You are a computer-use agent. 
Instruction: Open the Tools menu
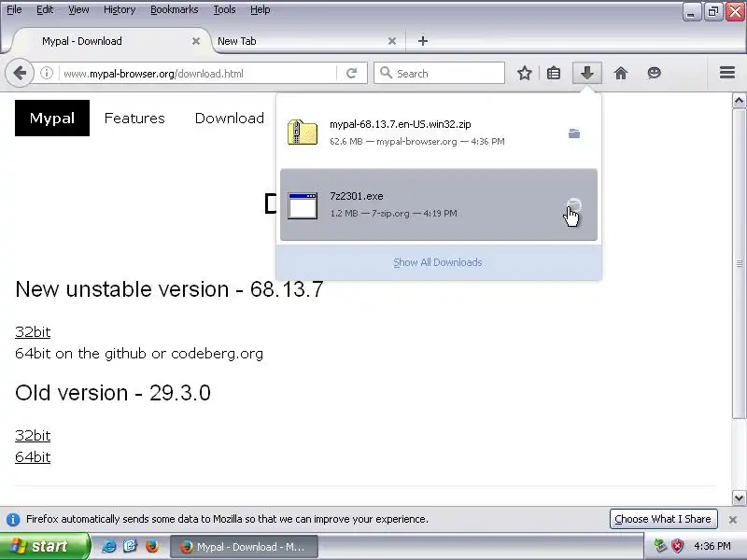click(x=224, y=9)
